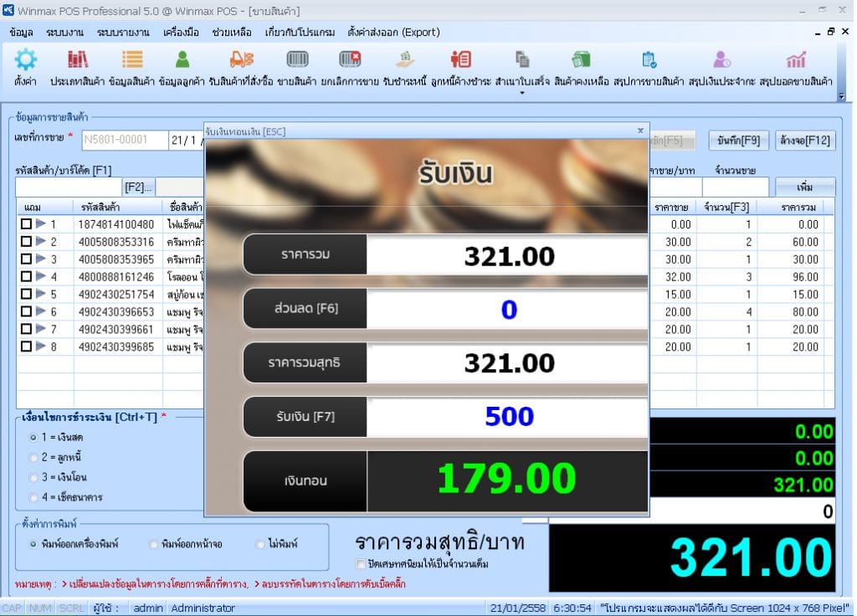Click row 1 arrow icon in item table
This screenshot has width=857, height=616.
tap(40, 223)
